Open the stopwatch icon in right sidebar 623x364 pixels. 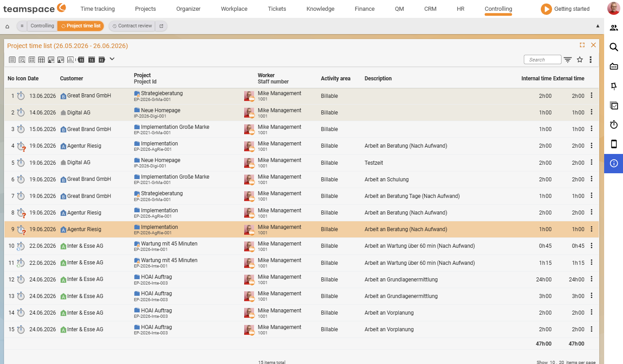coord(614,125)
